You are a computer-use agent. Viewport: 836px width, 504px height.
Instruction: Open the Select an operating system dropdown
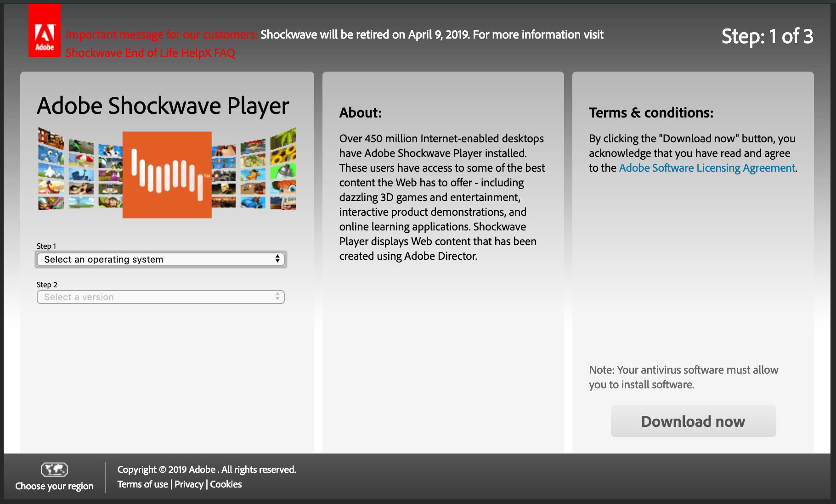pyautogui.click(x=161, y=259)
